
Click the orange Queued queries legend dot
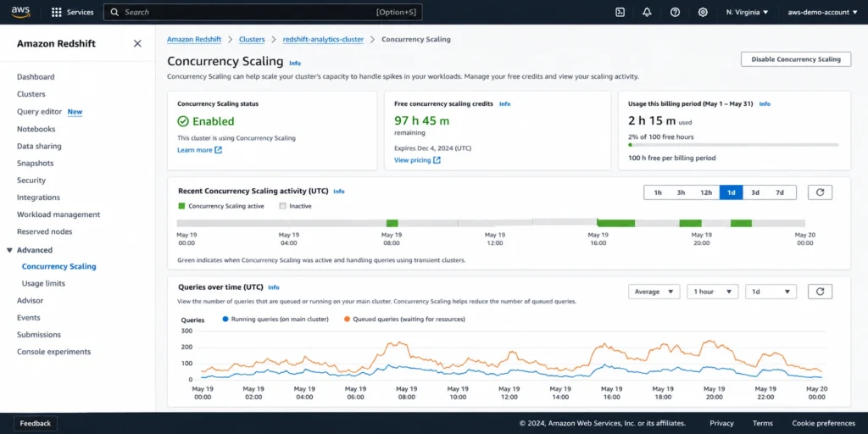tap(347, 320)
